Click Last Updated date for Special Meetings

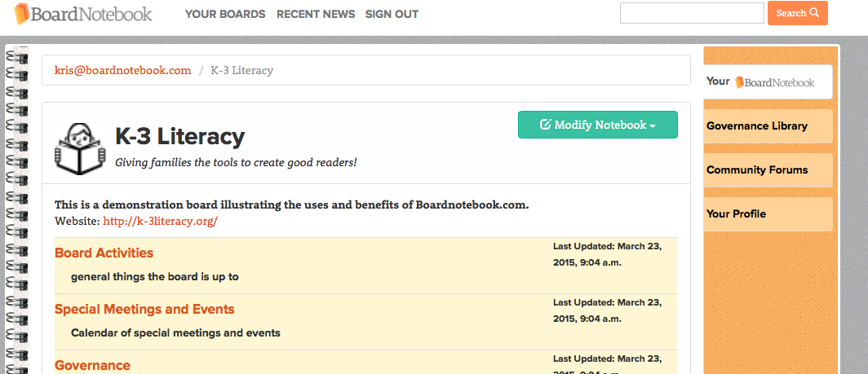[x=607, y=311]
